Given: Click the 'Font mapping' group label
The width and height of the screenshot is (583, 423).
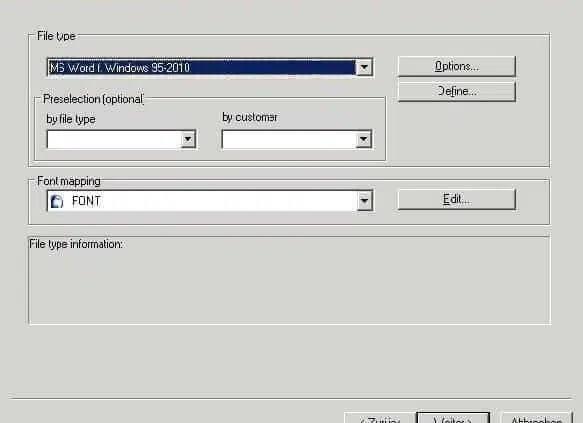Looking at the screenshot, I should point(69,181).
